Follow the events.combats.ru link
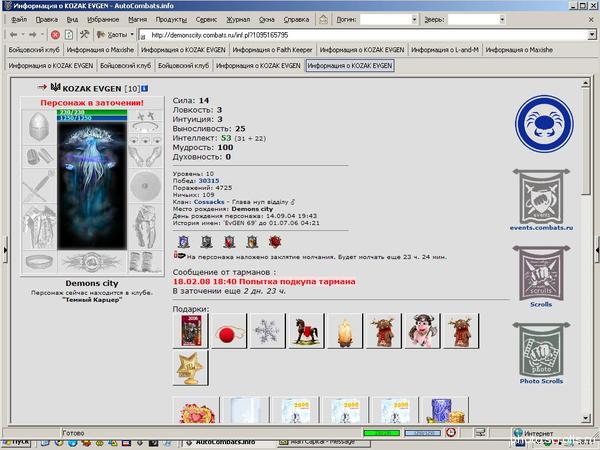 tap(541, 228)
